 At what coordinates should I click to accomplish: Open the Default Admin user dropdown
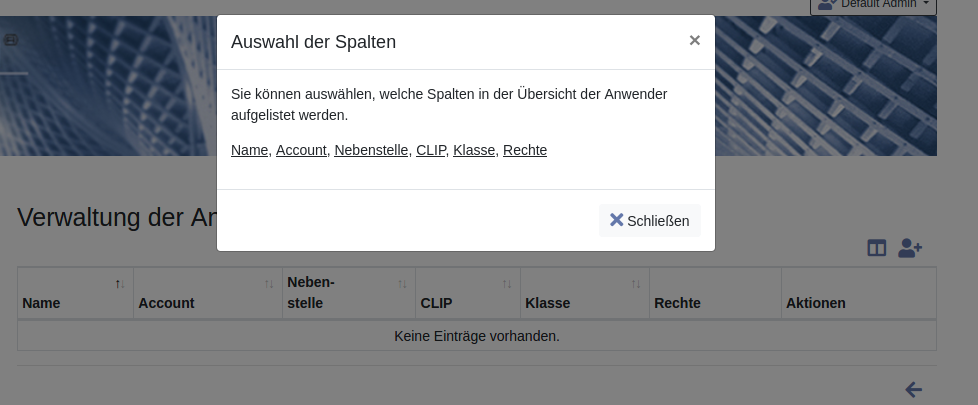(x=873, y=5)
